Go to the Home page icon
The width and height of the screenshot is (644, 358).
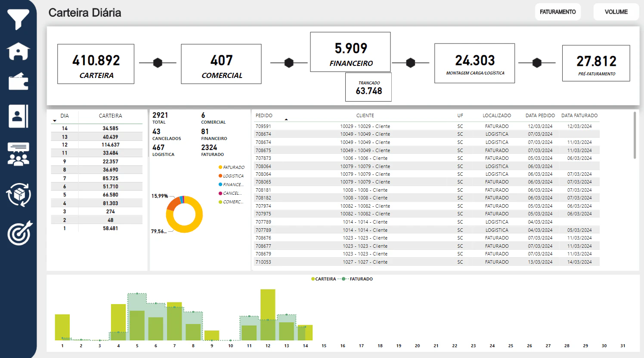18,52
